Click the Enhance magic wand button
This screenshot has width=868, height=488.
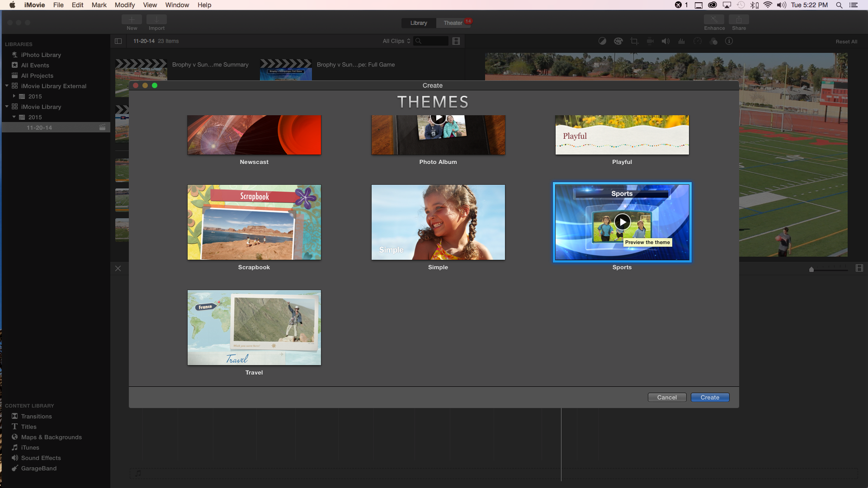[x=714, y=19]
